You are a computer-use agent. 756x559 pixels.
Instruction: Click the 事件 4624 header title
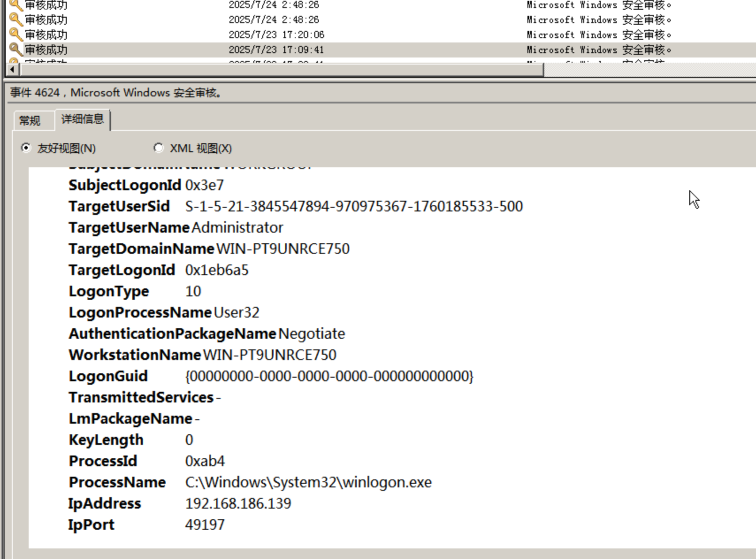[116, 93]
